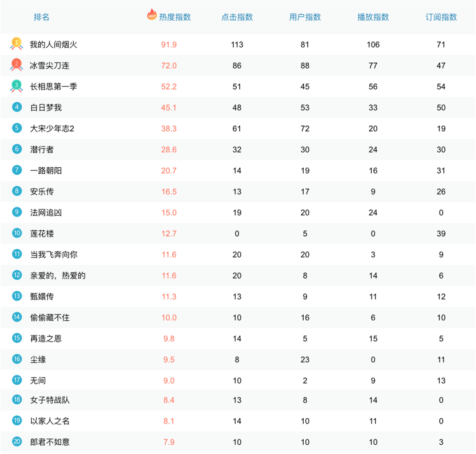Click the blue rank 20 badge

point(17,442)
